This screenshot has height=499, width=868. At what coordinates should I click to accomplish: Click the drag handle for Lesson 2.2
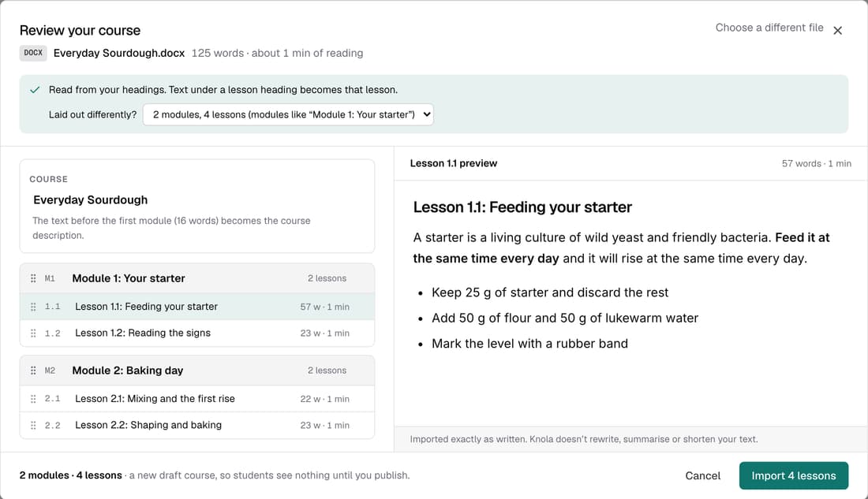[33, 426]
